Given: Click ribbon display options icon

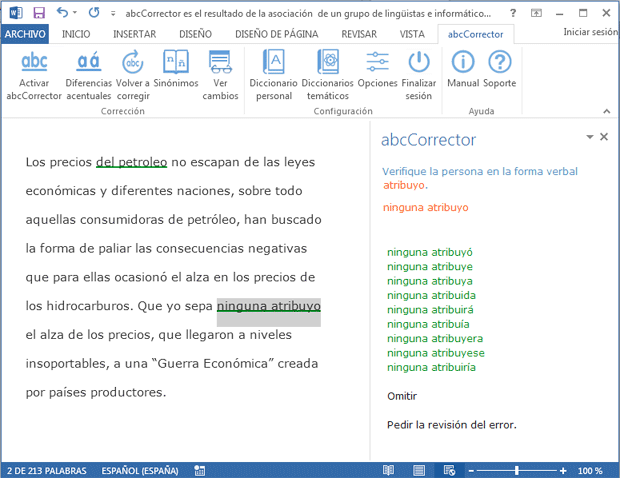Looking at the screenshot, I should coord(536,13).
